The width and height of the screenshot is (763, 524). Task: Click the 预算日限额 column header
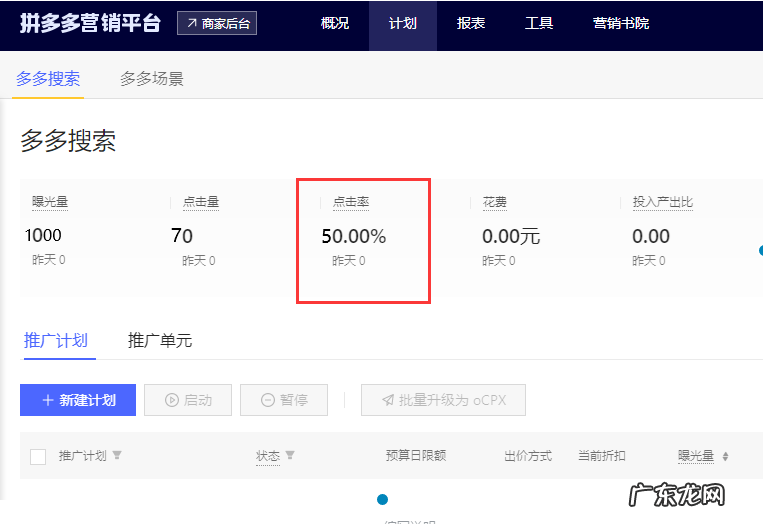pos(416,455)
